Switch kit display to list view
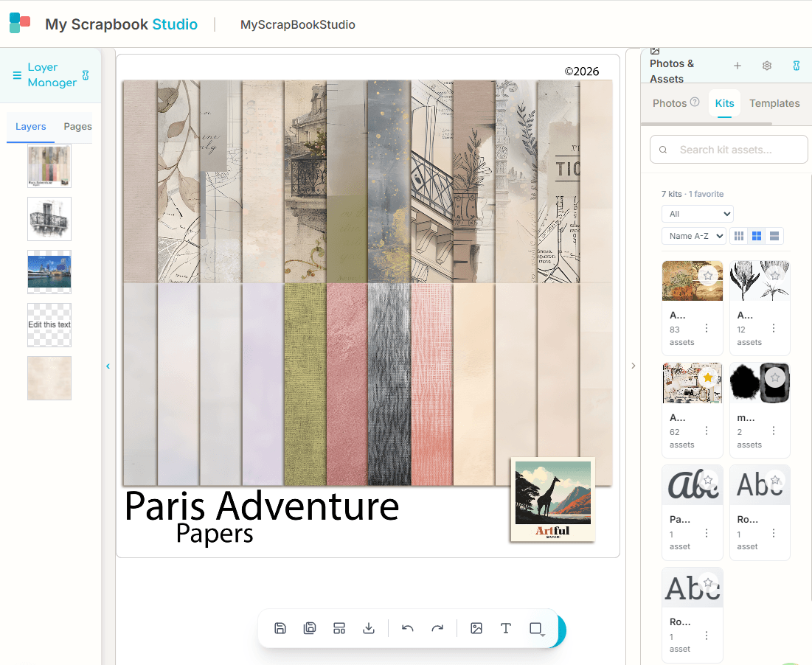This screenshot has height=665, width=812. coord(774,236)
